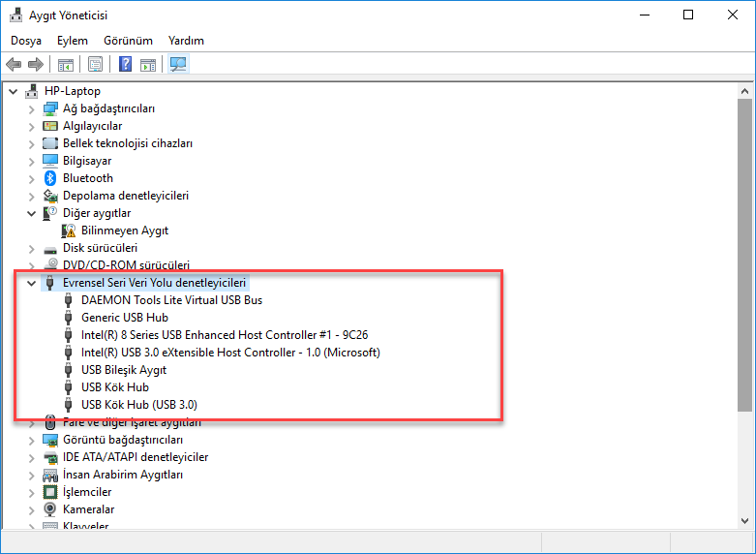The height and width of the screenshot is (554, 756).
Task: Open the Eylem menu
Action: click(x=73, y=41)
